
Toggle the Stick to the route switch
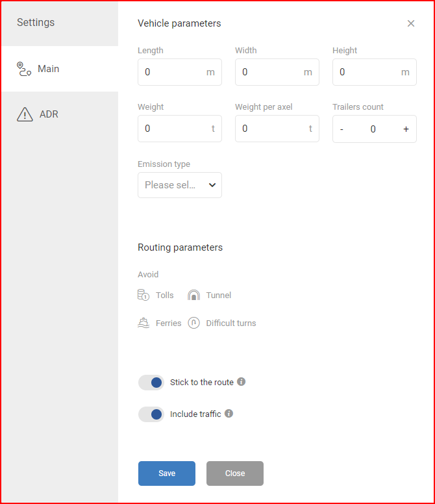(x=151, y=383)
